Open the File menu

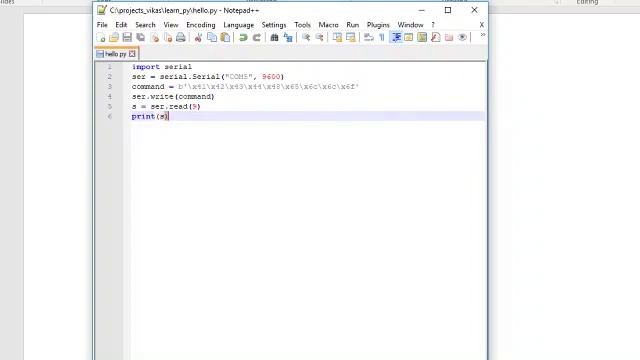[x=102, y=25]
